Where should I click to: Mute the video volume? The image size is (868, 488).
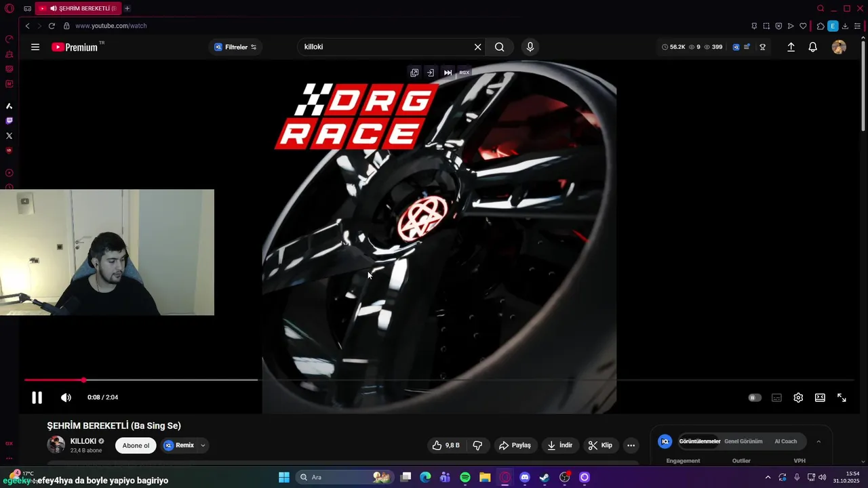[x=66, y=397]
